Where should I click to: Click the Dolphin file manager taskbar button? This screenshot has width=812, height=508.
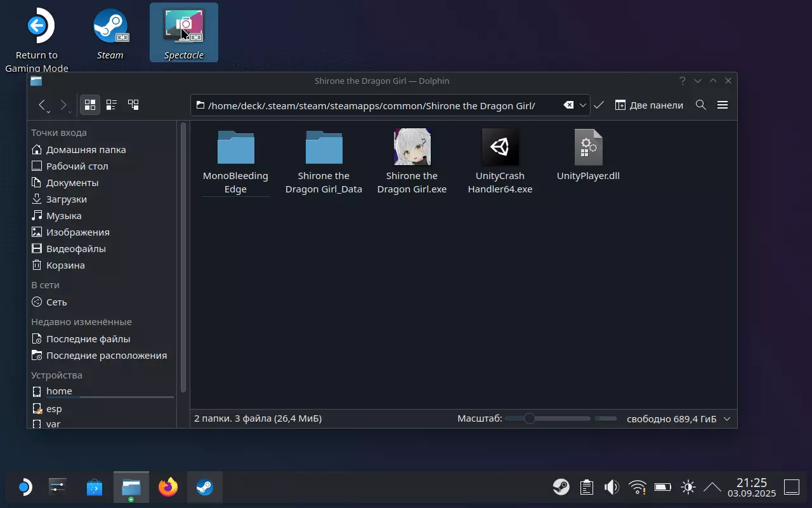(131, 487)
